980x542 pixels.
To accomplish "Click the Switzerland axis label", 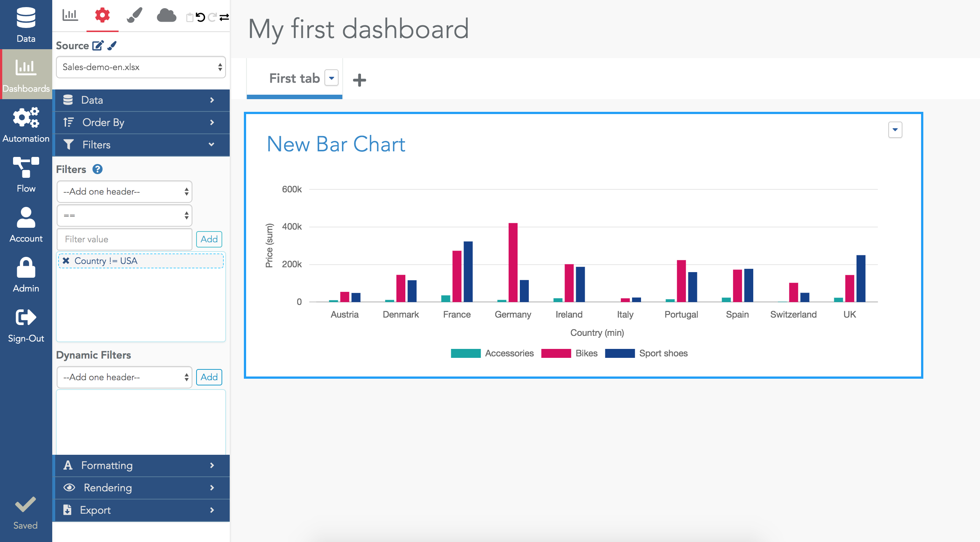I will point(794,315).
